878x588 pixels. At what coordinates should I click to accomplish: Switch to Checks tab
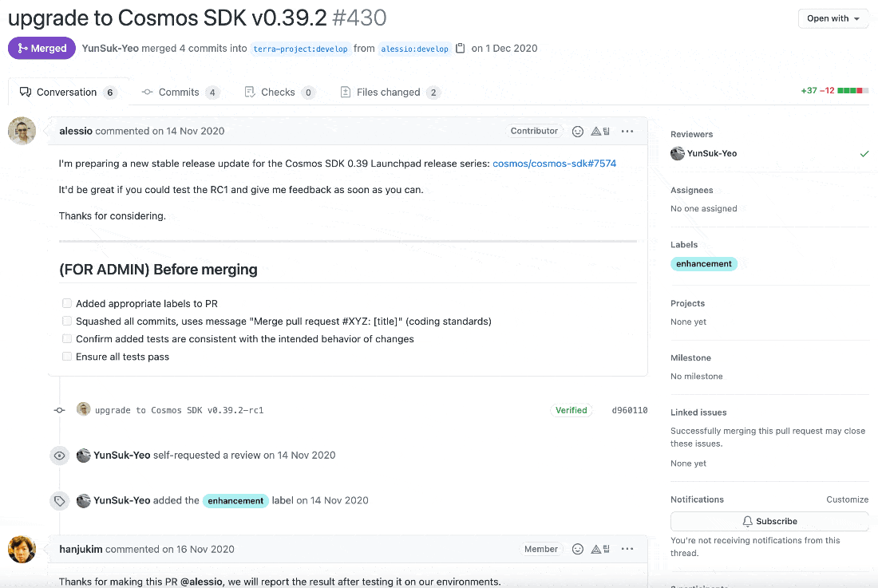280,93
